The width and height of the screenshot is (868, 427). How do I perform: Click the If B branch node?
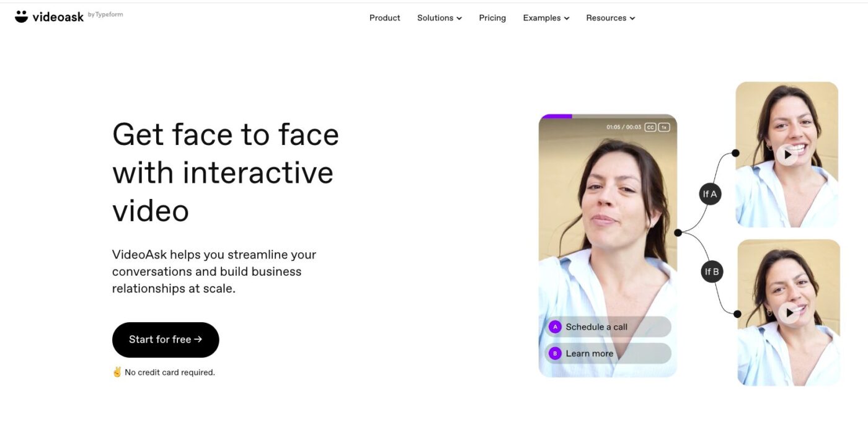(712, 271)
